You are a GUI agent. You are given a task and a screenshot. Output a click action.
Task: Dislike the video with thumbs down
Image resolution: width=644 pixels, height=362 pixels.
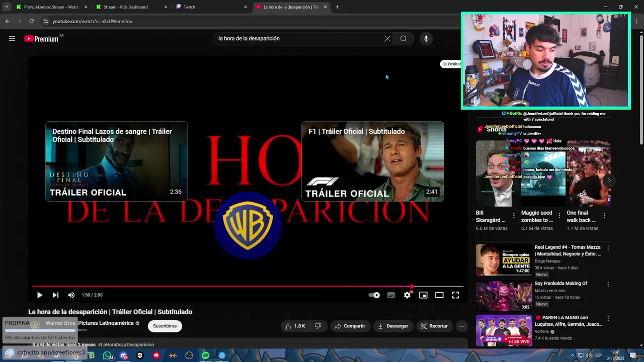(318, 326)
